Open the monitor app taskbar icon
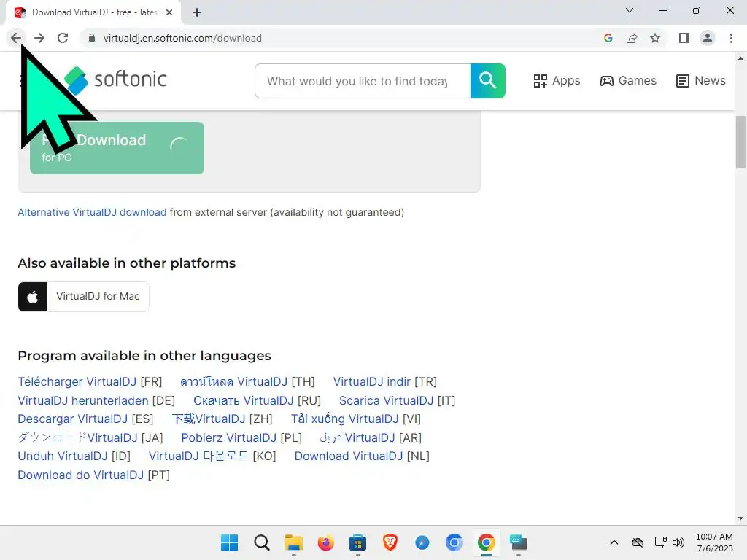 tap(519, 542)
